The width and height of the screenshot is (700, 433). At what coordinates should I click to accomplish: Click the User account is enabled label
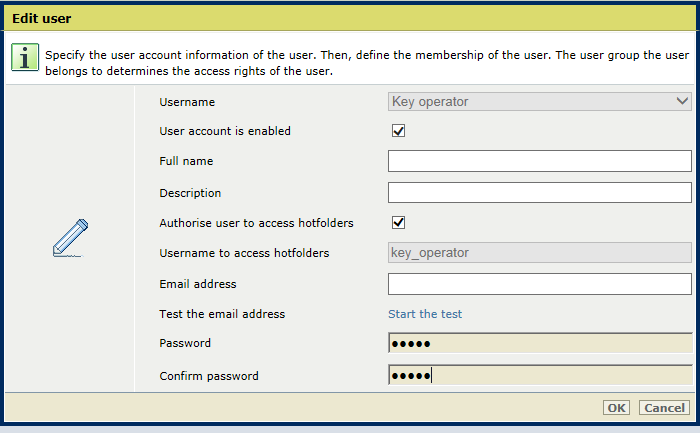(x=225, y=131)
